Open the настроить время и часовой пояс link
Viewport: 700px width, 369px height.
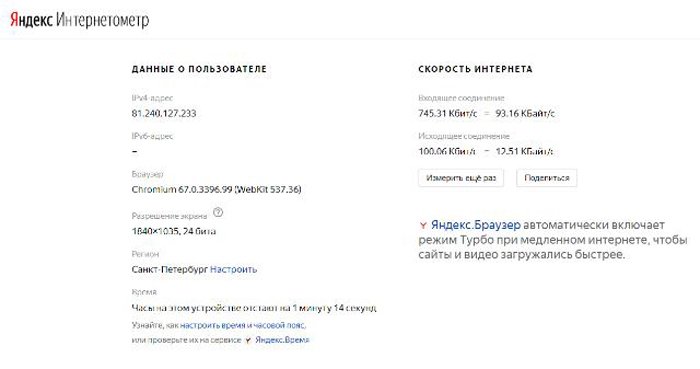pyautogui.click(x=243, y=325)
